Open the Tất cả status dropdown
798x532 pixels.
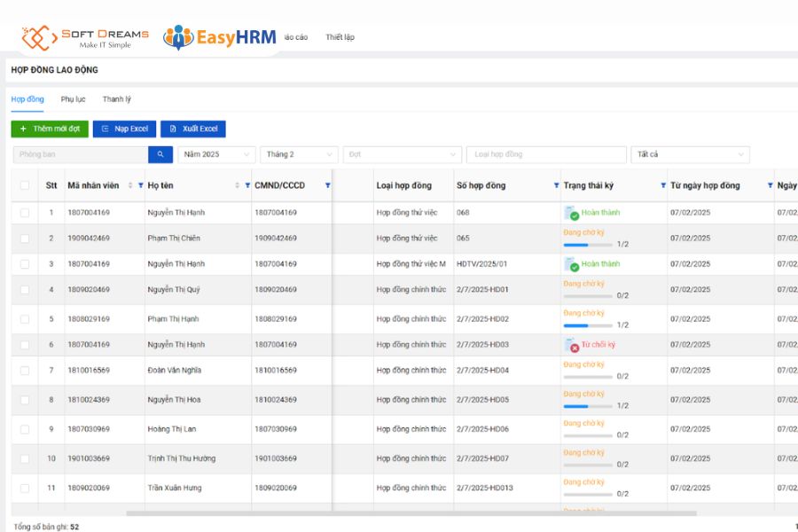tap(690, 154)
